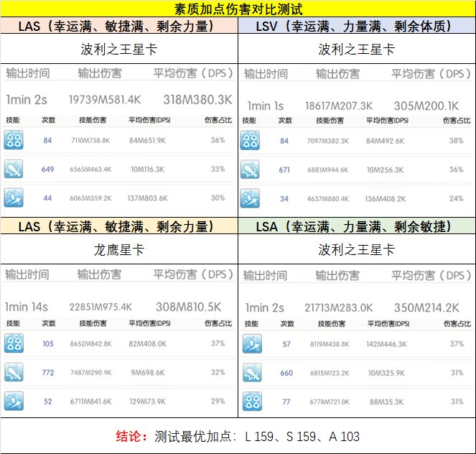Click the skill icon beside 8652M842.8K damage
Image resolution: width=476 pixels, height=454 pixels.
coord(14,343)
